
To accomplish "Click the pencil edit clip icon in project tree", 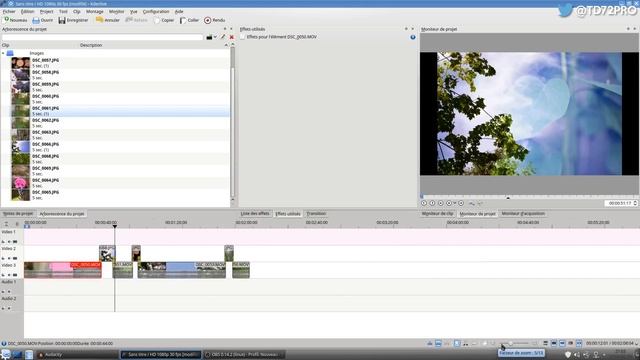I will pyautogui.click(x=223, y=37).
